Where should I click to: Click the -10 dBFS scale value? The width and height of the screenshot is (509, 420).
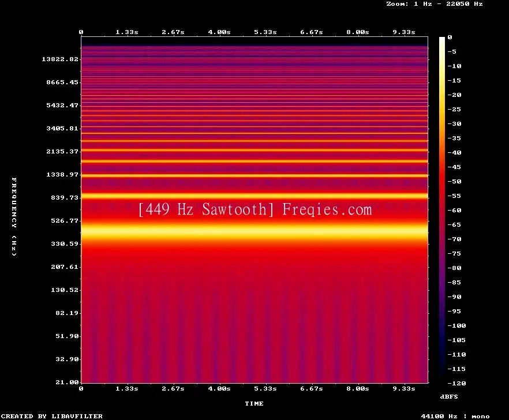(454, 66)
